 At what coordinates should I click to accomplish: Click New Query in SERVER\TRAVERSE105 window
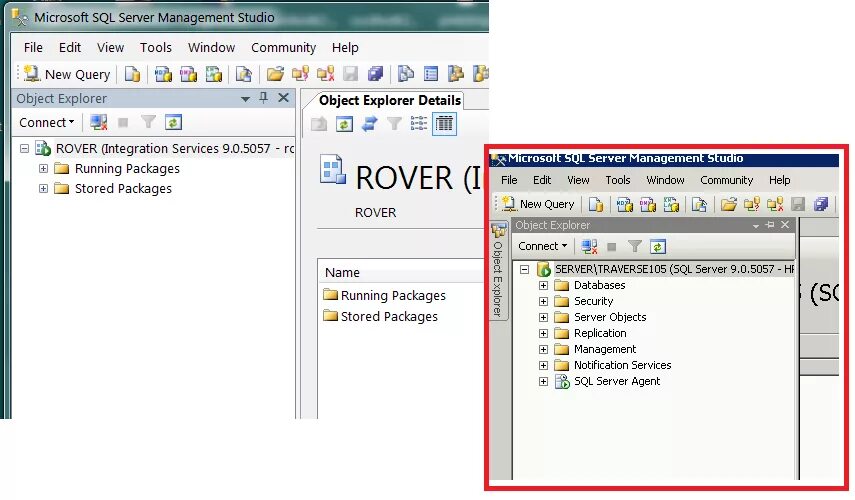[x=539, y=204]
